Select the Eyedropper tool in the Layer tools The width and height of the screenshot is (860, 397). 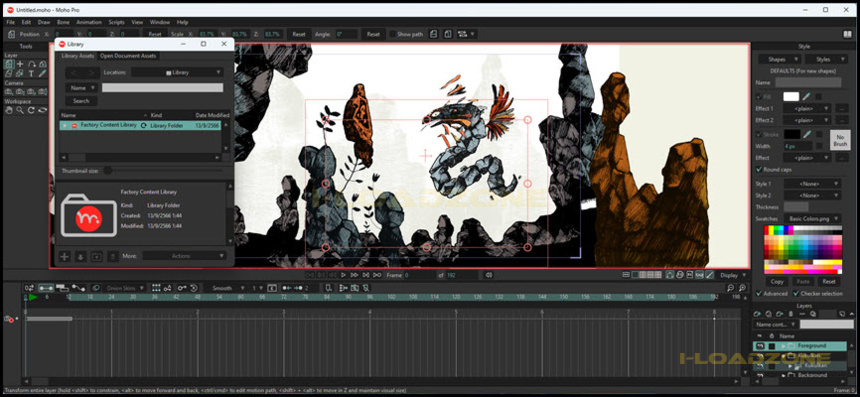[42, 73]
